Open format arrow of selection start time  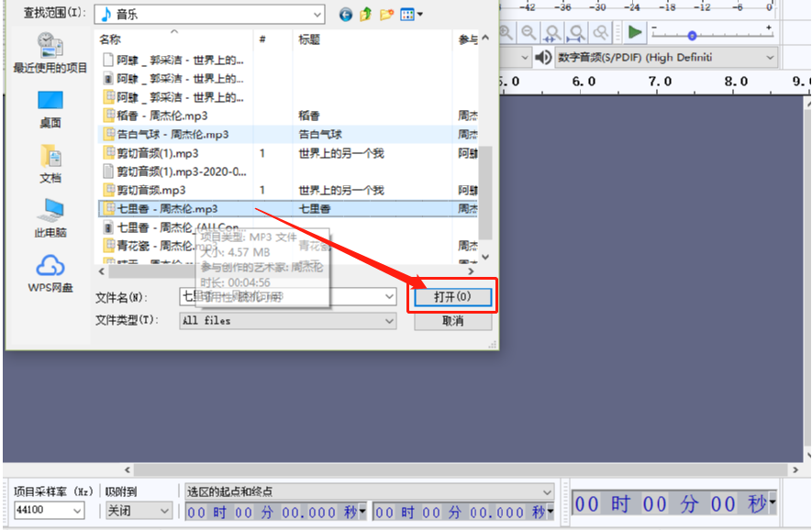coord(362,512)
